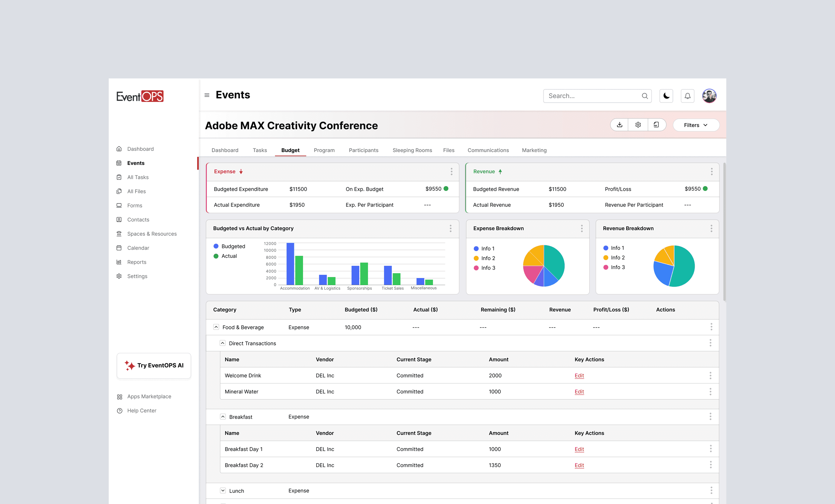The height and width of the screenshot is (504, 835).
Task: Open Reports from the sidebar
Action: point(137,262)
